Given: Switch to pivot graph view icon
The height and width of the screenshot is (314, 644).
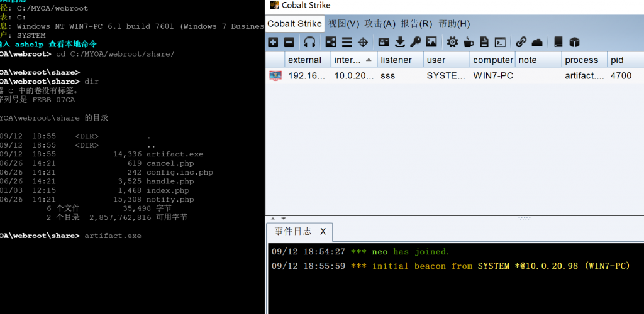Looking at the screenshot, I should tap(331, 42).
